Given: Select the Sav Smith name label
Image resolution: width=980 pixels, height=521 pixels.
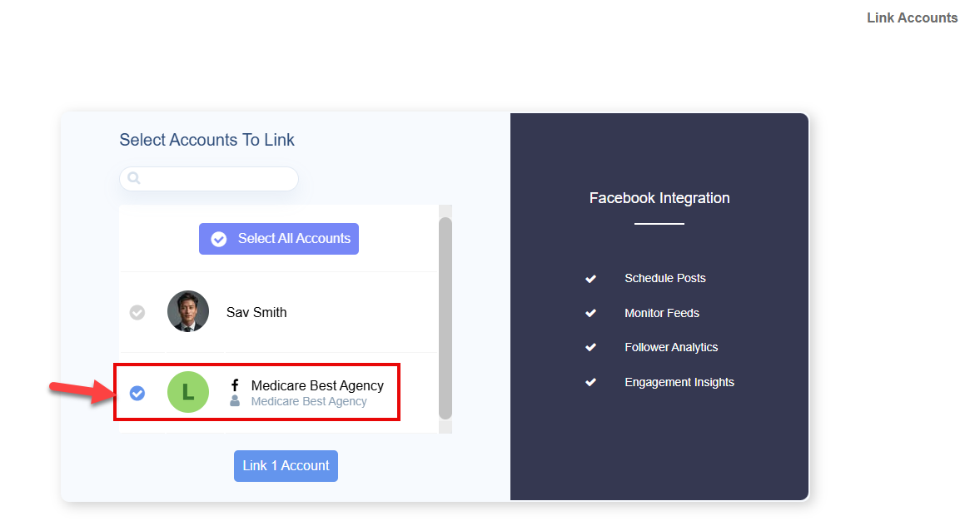Looking at the screenshot, I should (256, 312).
